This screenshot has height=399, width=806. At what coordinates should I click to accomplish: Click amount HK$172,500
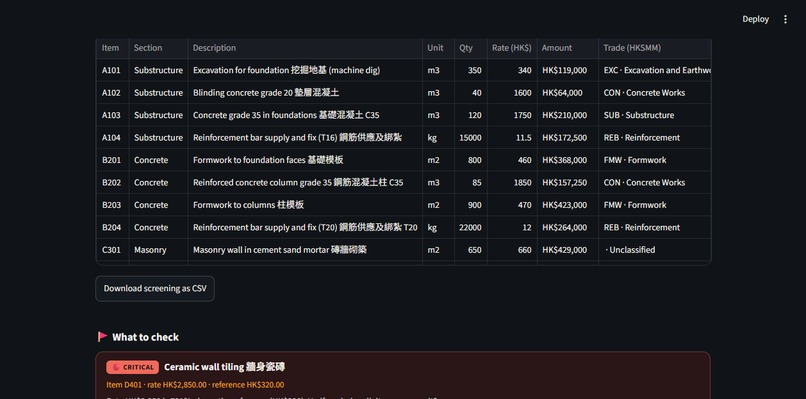coord(567,137)
